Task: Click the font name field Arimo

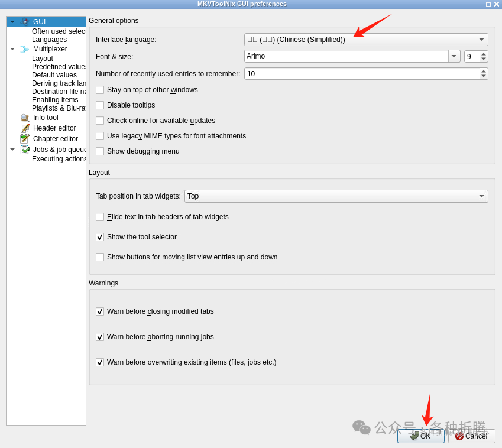Action: pos(346,56)
